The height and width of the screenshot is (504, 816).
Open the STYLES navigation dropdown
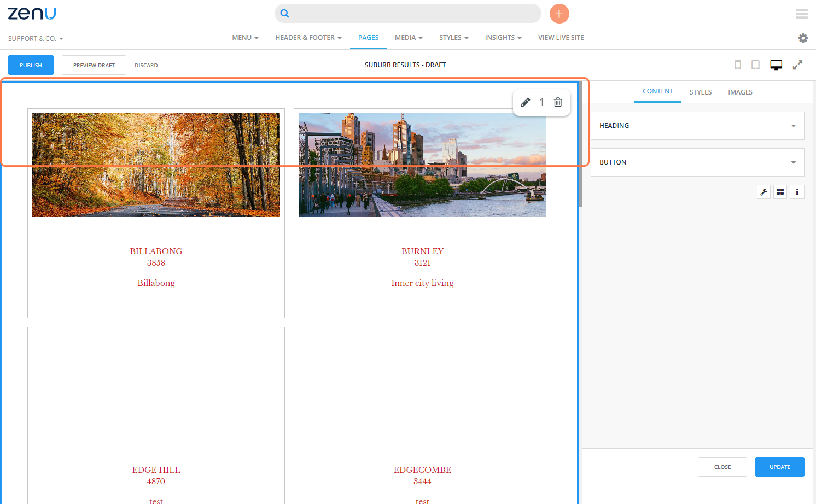pos(454,38)
